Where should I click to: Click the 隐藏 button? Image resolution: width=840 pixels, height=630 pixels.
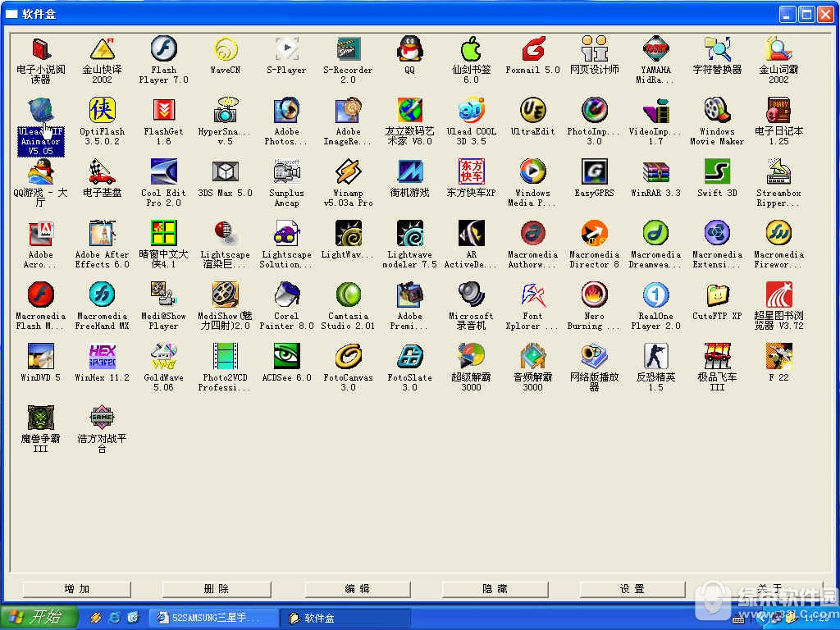(x=495, y=589)
